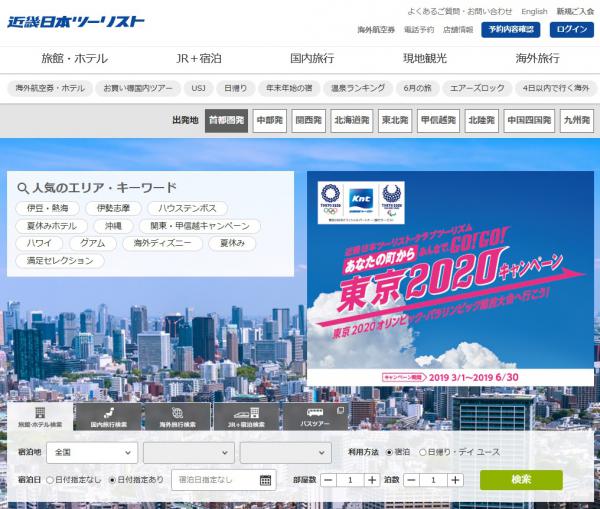Open the バスツアー bus icon tab
Screen dimensions: 600x509
(315, 417)
